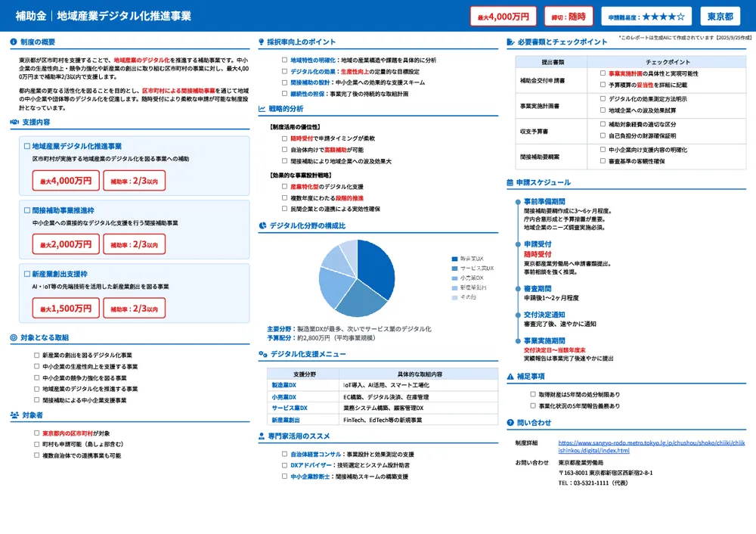
Task: Click the people icon next to 対象者
Action: click(14, 415)
